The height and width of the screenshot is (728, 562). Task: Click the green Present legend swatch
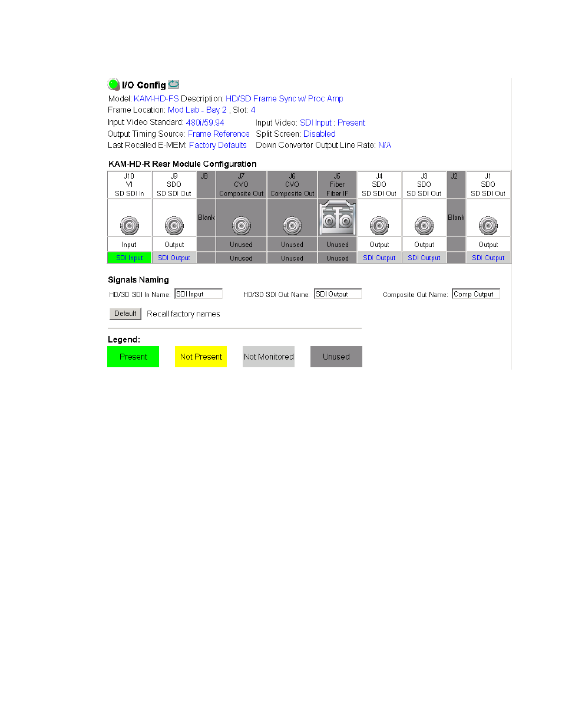[133, 357]
